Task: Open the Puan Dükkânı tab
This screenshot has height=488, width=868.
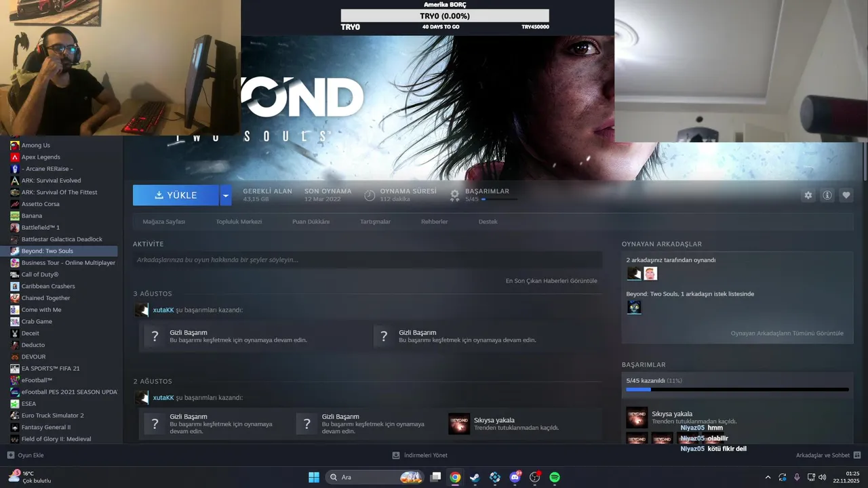Action: click(311, 222)
